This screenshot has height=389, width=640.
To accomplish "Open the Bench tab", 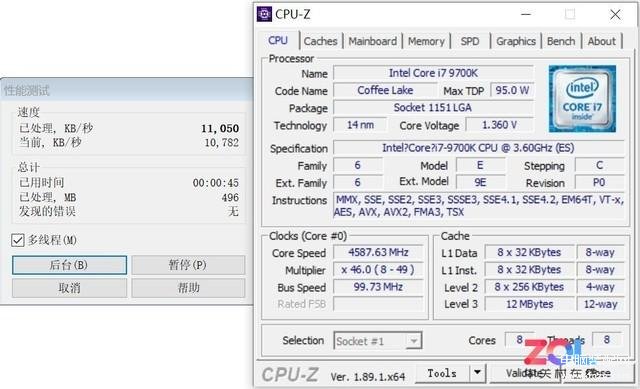I will [x=561, y=41].
